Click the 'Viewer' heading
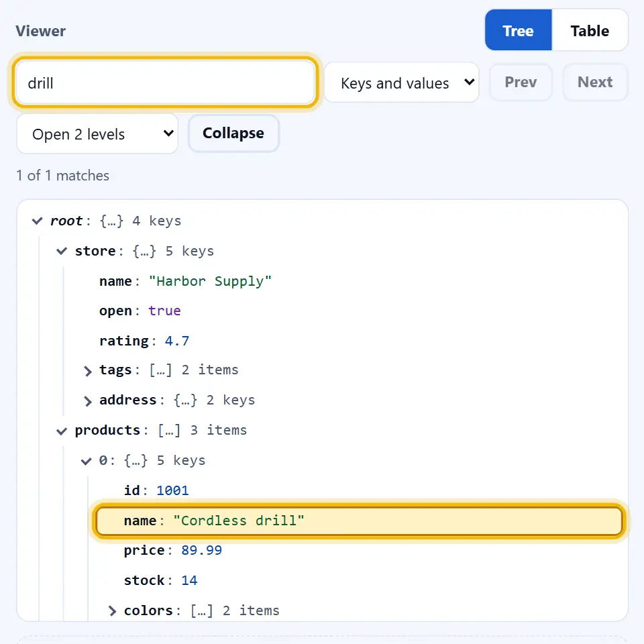The width and height of the screenshot is (644, 644). pyautogui.click(x=41, y=32)
